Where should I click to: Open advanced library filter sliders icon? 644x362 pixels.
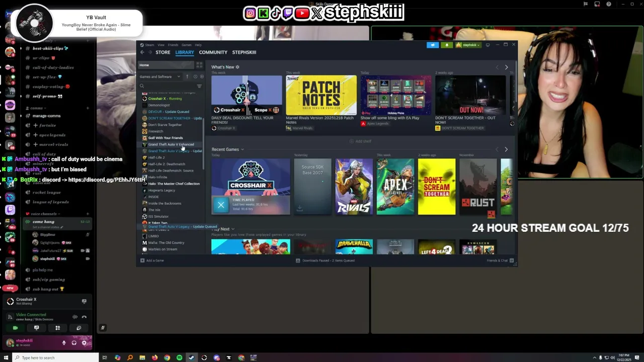[199, 86]
